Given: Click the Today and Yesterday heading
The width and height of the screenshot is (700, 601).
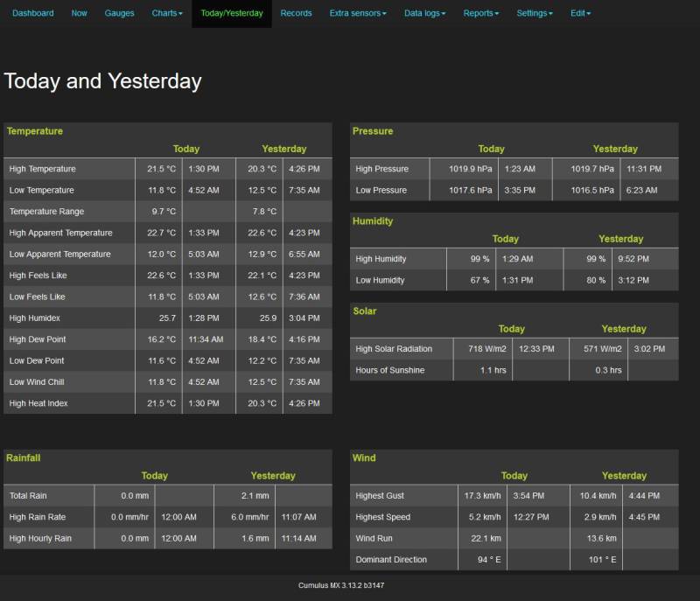Looking at the screenshot, I should pos(102,80).
